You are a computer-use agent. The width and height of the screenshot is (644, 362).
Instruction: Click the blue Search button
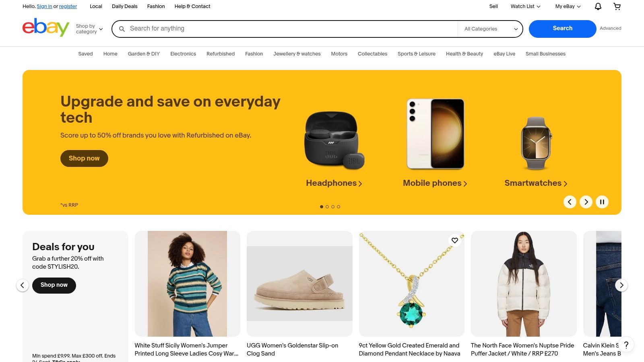coord(562,29)
